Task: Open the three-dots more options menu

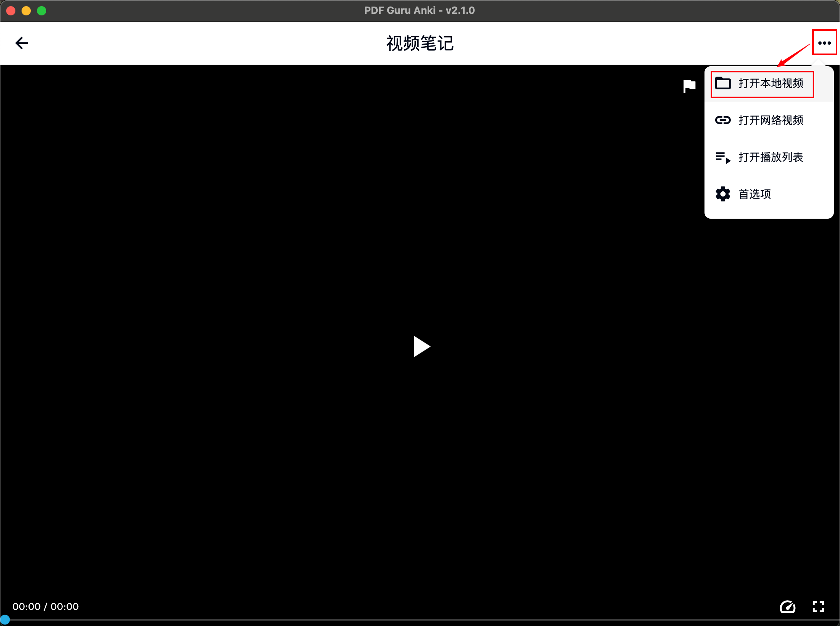Action: [x=824, y=43]
